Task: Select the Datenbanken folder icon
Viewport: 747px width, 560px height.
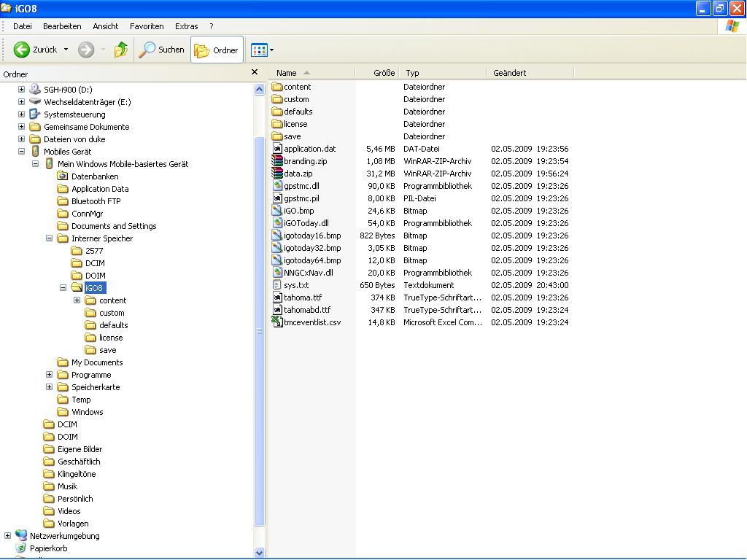Action: coord(63,176)
